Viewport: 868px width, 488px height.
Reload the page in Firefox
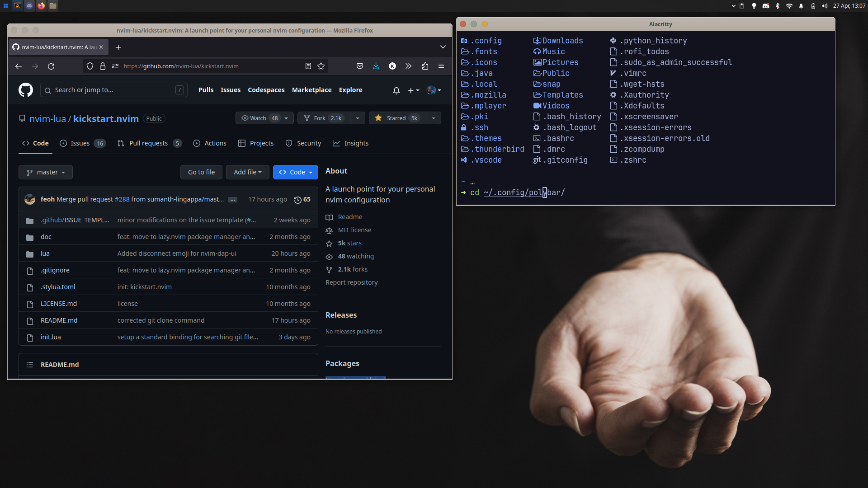click(x=51, y=66)
